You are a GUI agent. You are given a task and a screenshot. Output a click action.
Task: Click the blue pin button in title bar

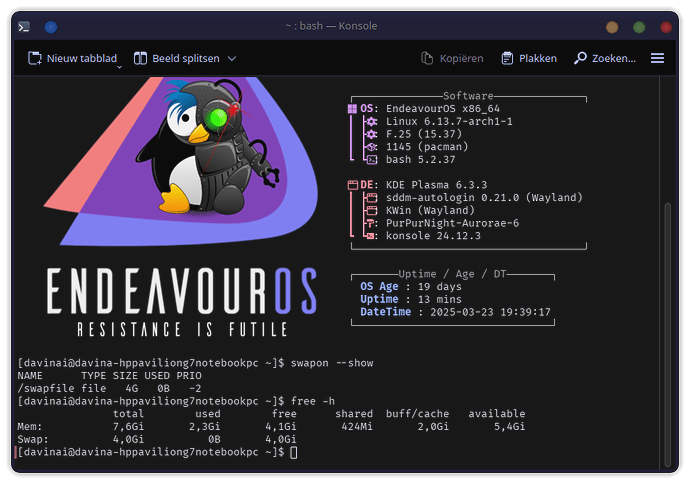click(51, 27)
